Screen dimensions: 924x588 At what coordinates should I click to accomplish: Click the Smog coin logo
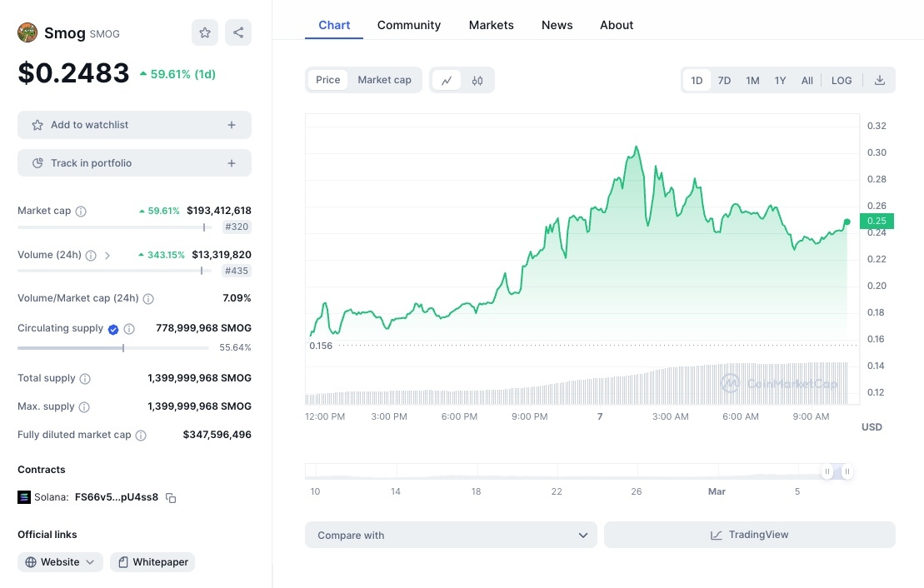point(27,32)
